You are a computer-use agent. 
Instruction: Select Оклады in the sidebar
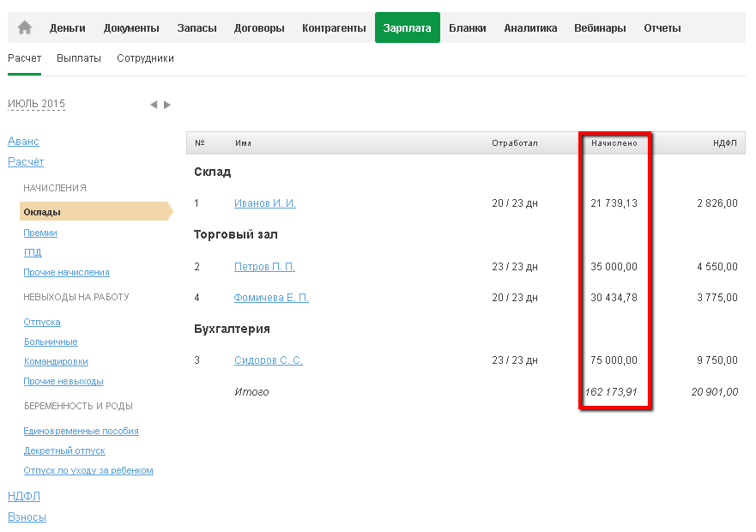pyautogui.click(x=96, y=212)
